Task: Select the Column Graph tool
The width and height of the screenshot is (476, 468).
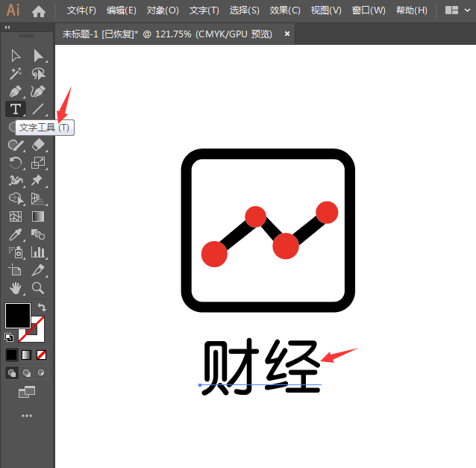Action: tap(38, 252)
